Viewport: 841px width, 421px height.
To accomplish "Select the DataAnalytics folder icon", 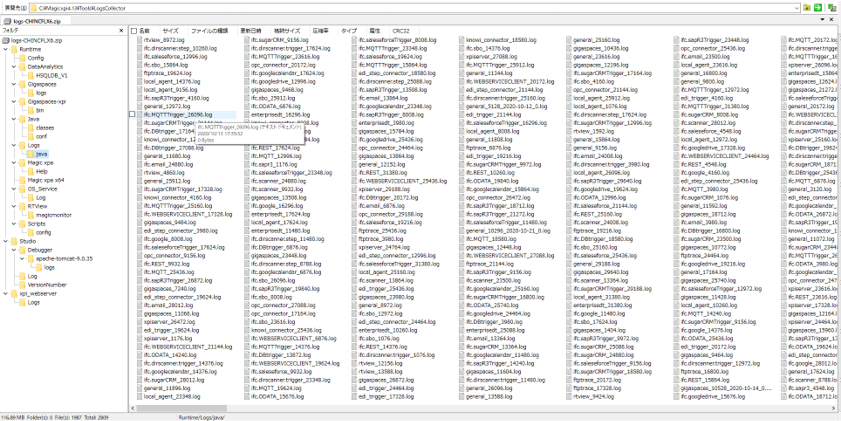I will click(x=21, y=66).
